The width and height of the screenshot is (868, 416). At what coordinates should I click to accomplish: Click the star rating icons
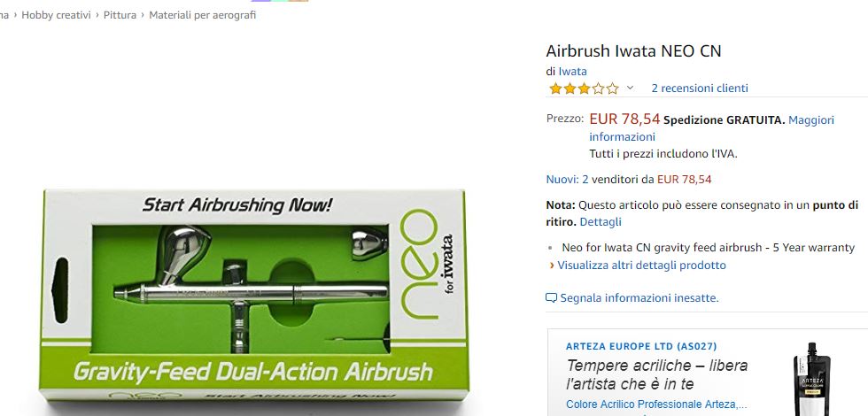584,89
